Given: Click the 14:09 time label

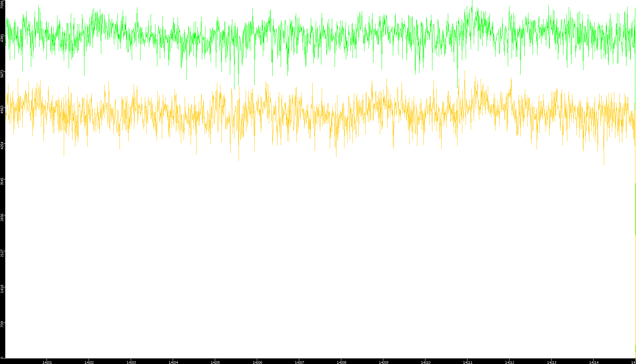Looking at the screenshot, I should click(383, 362).
